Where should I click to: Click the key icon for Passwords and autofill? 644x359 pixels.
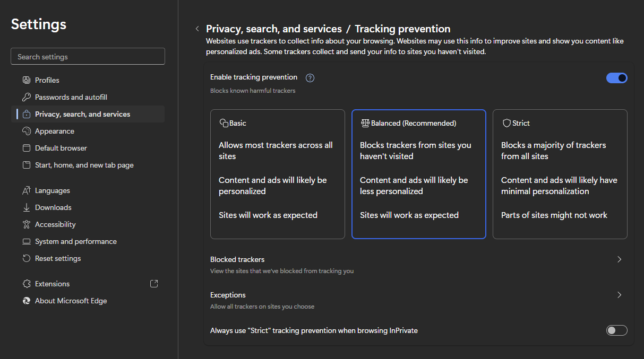click(x=27, y=97)
